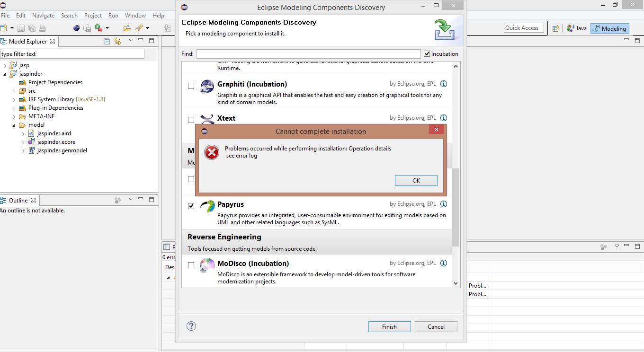
Task: Click Cancel in the Discovery dialog
Action: pos(436,326)
